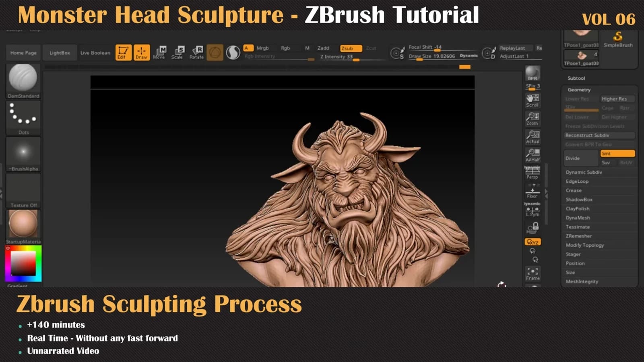Click Reconstruct Subdiv button

click(600, 136)
